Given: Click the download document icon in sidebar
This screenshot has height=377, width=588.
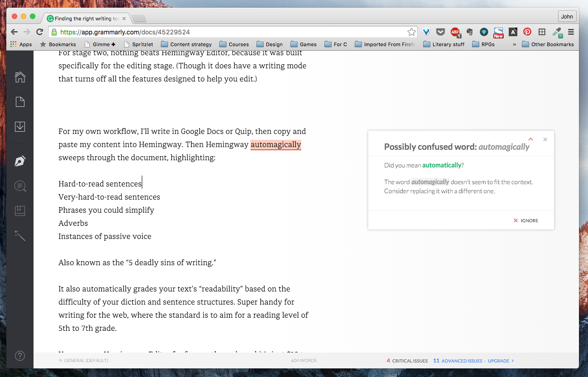Looking at the screenshot, I should click(20, 126).
